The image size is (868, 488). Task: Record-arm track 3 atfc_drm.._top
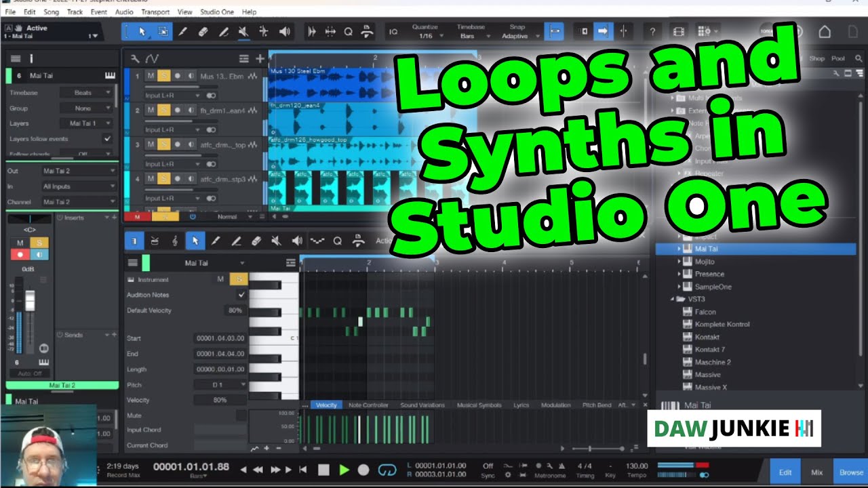click(x=178, y=144)
